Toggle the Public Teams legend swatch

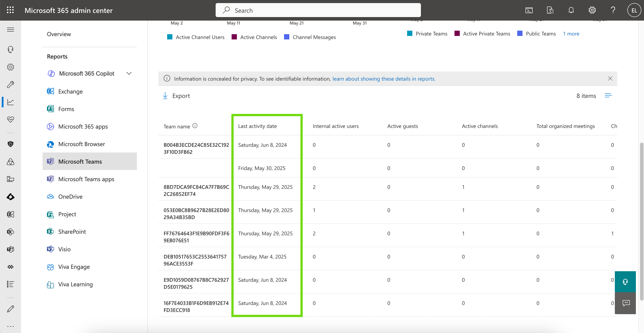pos(520,34)
